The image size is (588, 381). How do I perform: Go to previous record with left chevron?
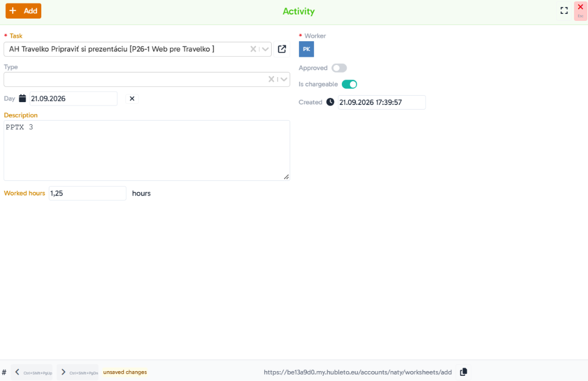[17, 372]
